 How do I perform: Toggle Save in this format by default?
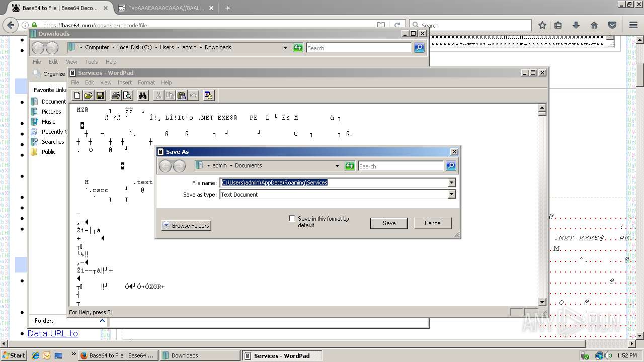(292, 218)
